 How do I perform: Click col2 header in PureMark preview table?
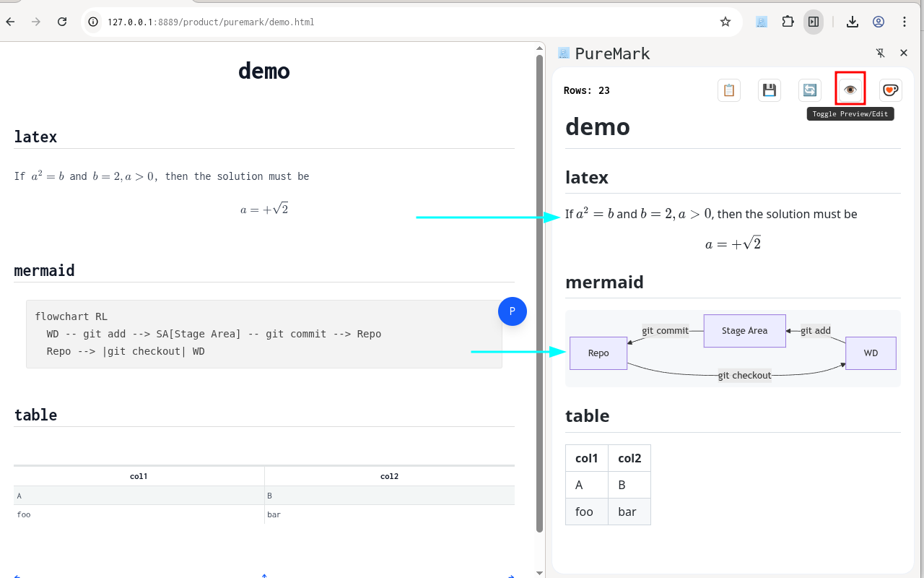(x=629, y=458)
